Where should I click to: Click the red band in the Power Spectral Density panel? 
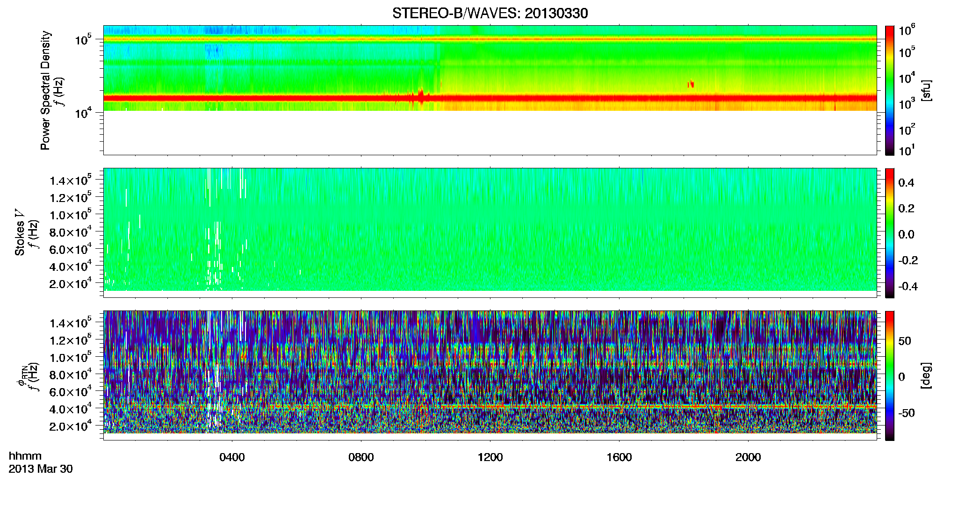click(x=490, y=98)
